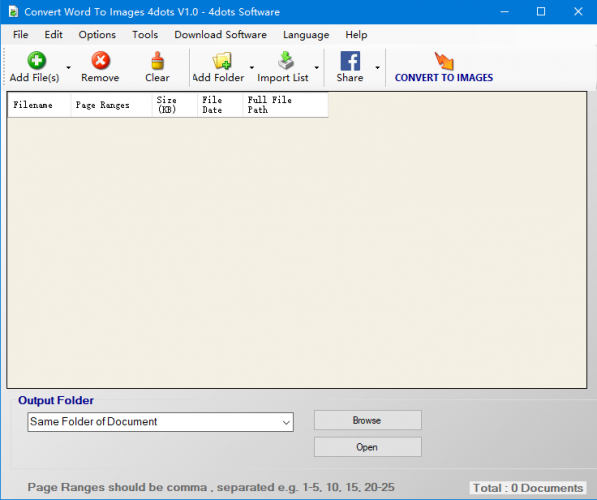The height and width of the screenshot is (500, 597).
Task: Start conversion with Convert To Images
Action: pos(444,67)
